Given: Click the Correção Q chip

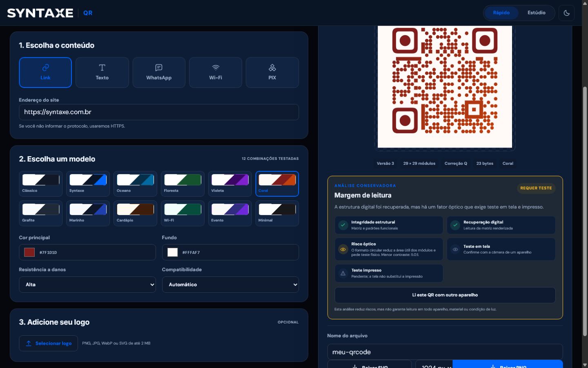Looking at the screenshot, I should (456, 164).
